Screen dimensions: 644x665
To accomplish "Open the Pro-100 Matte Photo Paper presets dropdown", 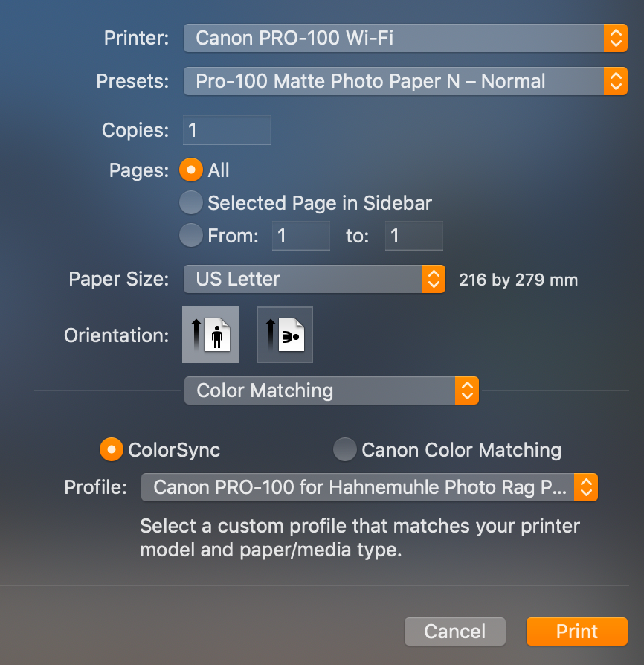I will (394, 81).
